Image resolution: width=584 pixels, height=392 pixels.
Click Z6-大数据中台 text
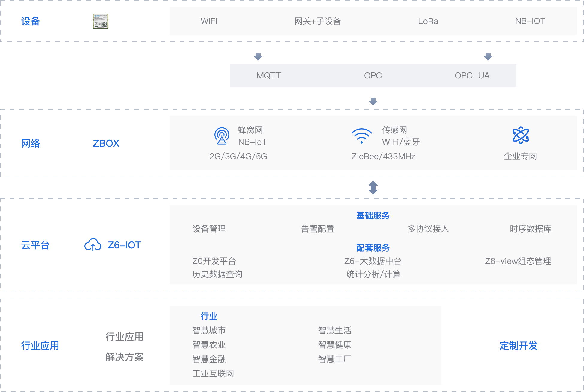pyautogui.click(x=373, y=261)
